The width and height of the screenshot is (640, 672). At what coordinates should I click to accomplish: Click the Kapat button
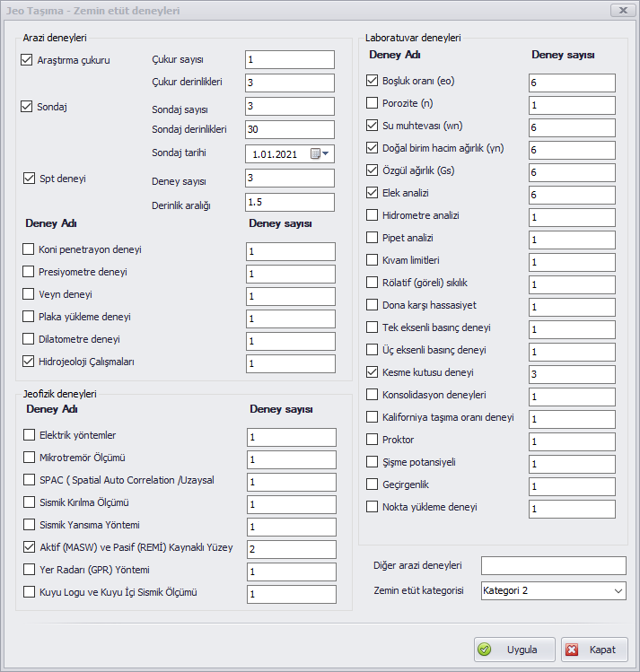pos(594,650)
